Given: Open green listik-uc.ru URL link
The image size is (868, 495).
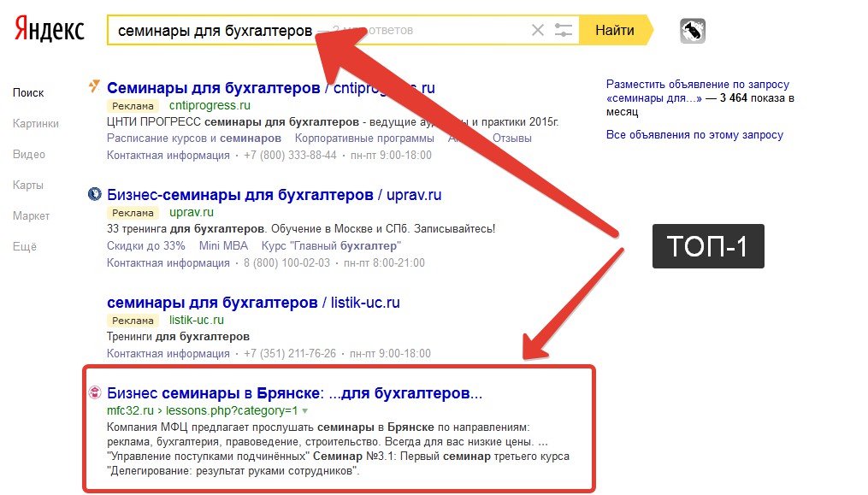Looking at the screenshot, I should [x=197, y=320].
